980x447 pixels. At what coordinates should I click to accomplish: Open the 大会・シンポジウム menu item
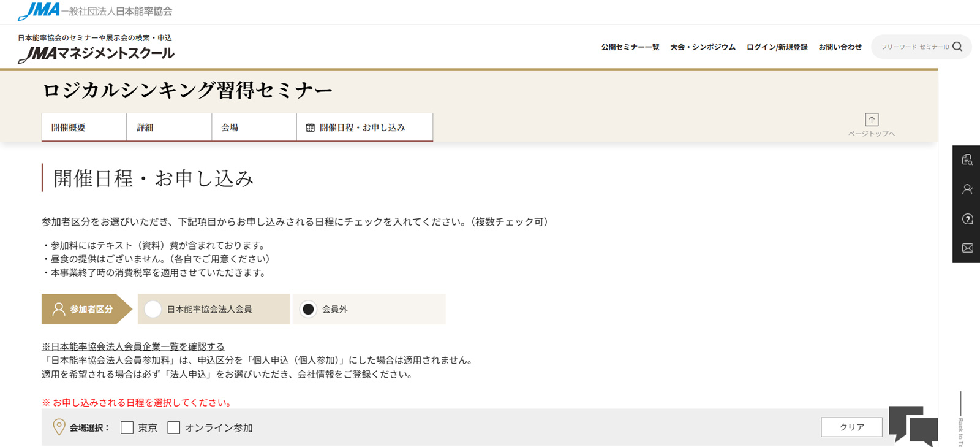(x=703, y=47)
